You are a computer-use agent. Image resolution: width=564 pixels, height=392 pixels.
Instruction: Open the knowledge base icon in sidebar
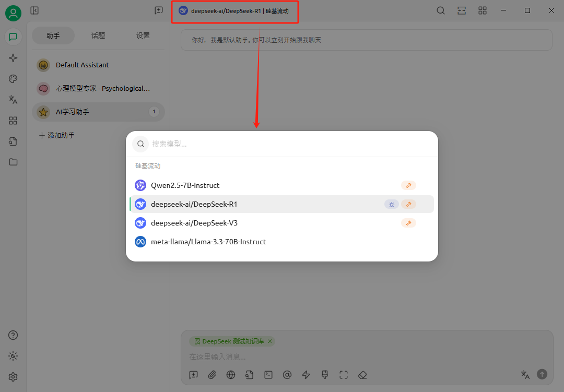click(13, 141)
